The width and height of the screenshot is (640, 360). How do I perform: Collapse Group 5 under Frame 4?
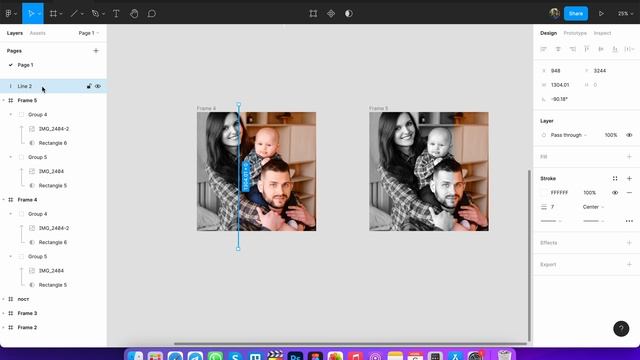click(11, 256)
